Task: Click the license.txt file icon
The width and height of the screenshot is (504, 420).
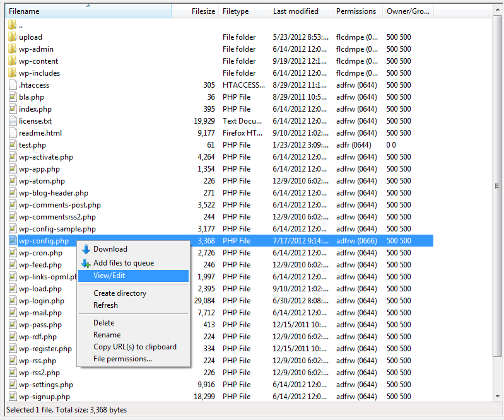Action: (x=13, y=121)
